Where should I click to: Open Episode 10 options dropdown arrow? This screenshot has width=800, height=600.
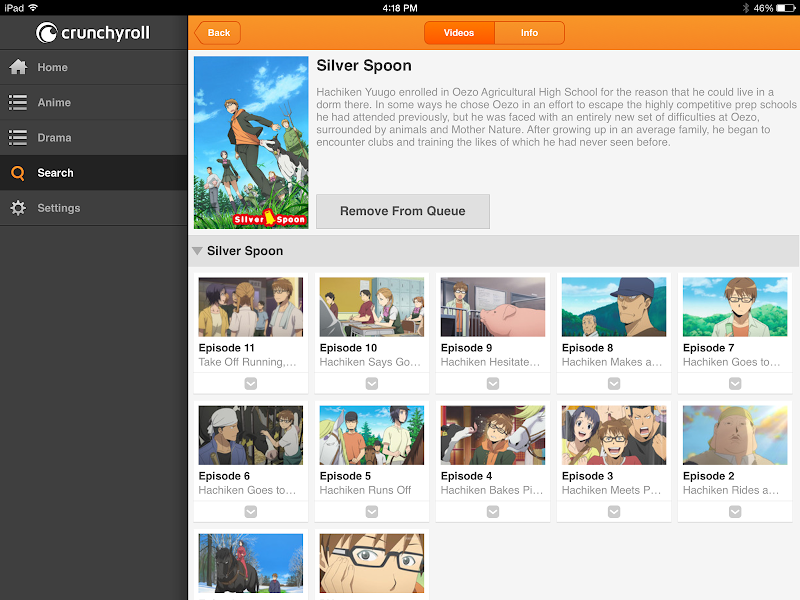372,383
